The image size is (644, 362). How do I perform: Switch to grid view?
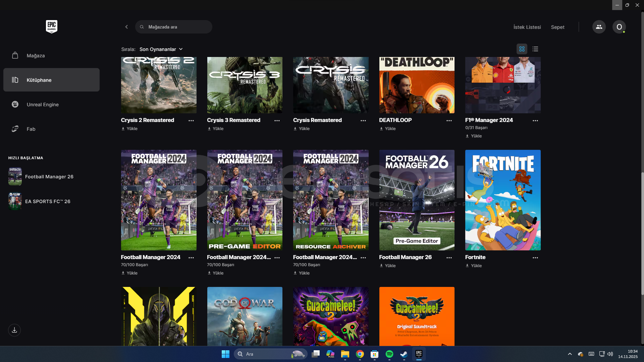(522, 49)
